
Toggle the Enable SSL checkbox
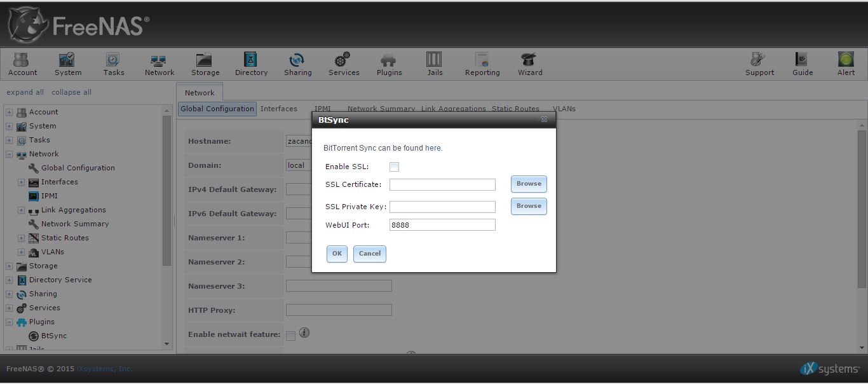[394, 167]
